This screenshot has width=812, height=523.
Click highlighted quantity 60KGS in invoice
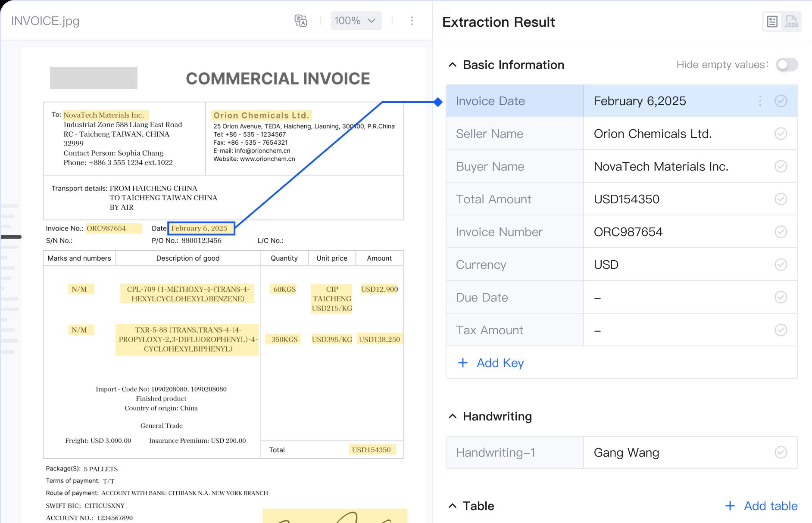click(284, 289)
